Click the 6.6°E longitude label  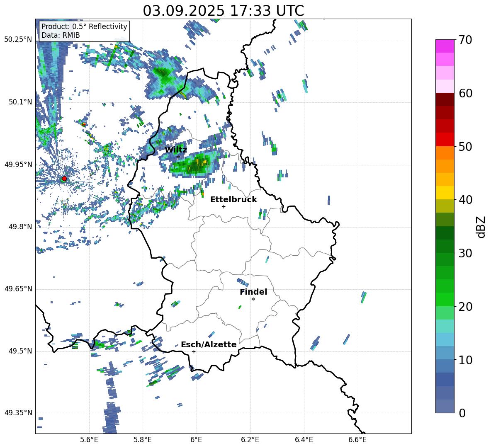357,440
